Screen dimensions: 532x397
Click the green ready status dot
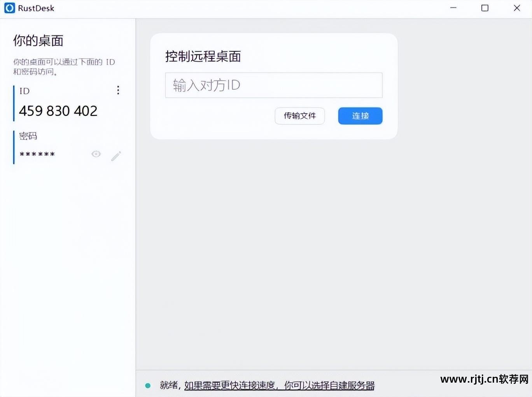[x=148, y=386]
